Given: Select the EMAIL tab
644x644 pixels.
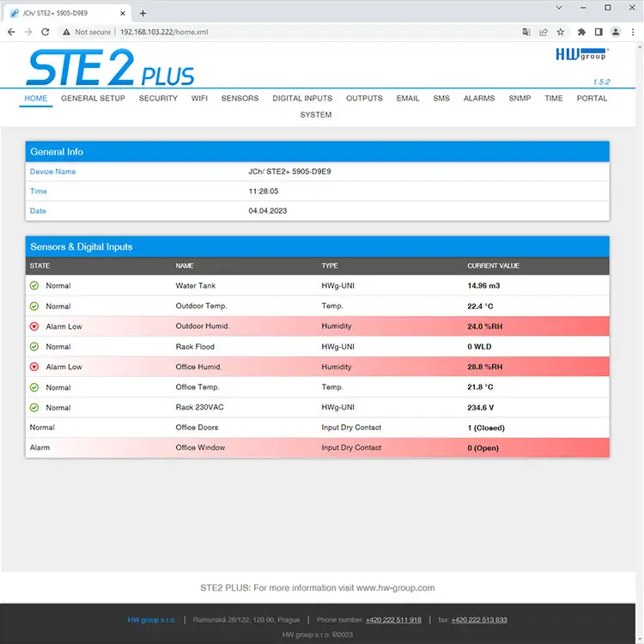Looking at the screenshot, I should tap(408, 98).
